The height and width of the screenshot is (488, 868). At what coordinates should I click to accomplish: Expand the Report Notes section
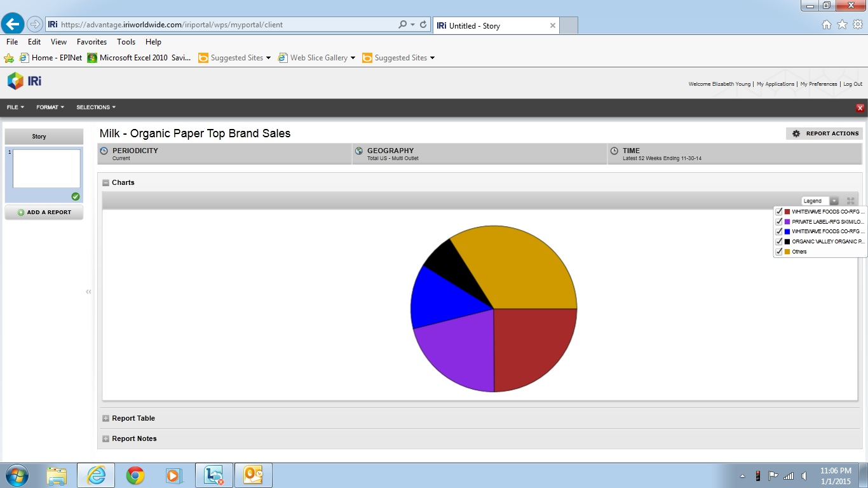tap(106, 439)
